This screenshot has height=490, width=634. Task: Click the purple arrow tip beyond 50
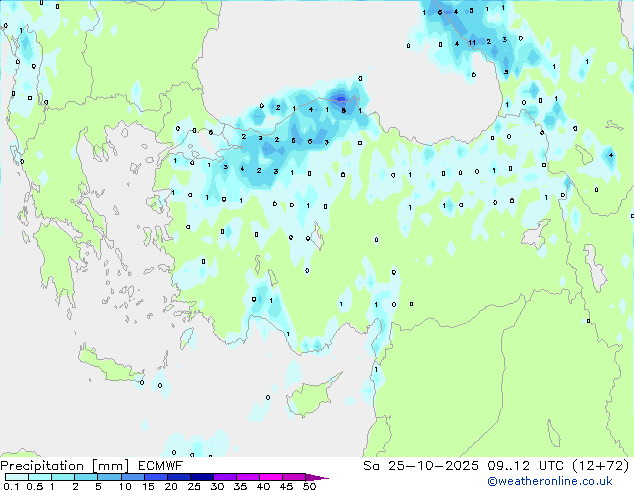317,477
